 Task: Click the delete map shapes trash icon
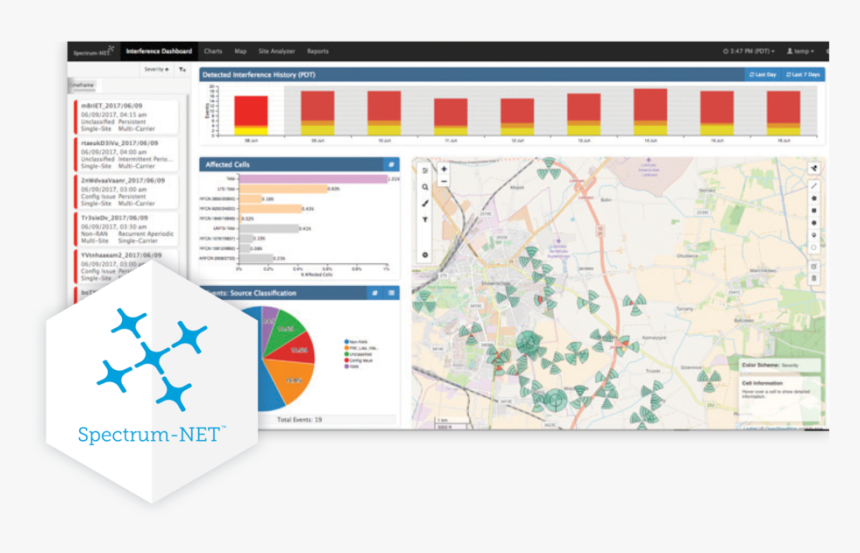pos(814,278)
